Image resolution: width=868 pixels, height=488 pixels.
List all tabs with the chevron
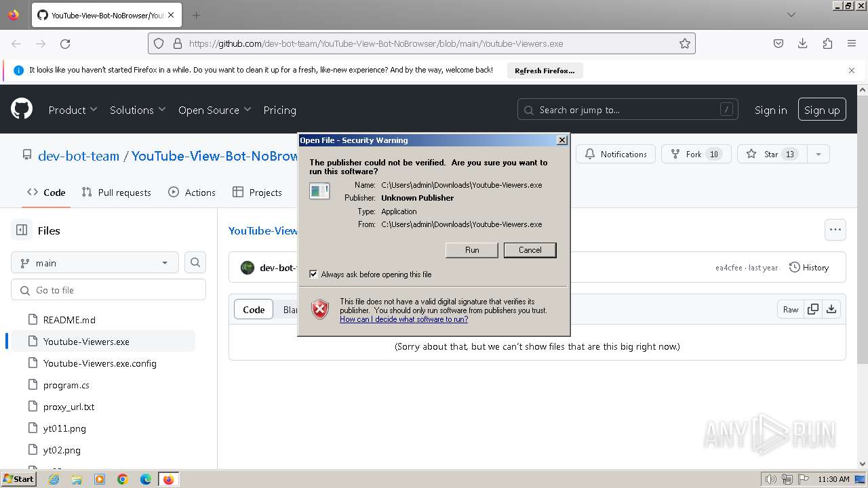(x=791, y=15)
